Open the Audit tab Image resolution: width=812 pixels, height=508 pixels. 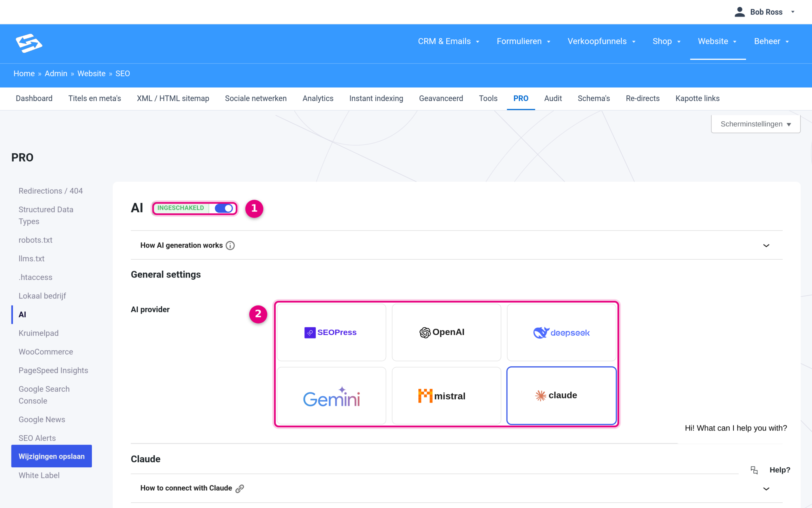[553, 98]
